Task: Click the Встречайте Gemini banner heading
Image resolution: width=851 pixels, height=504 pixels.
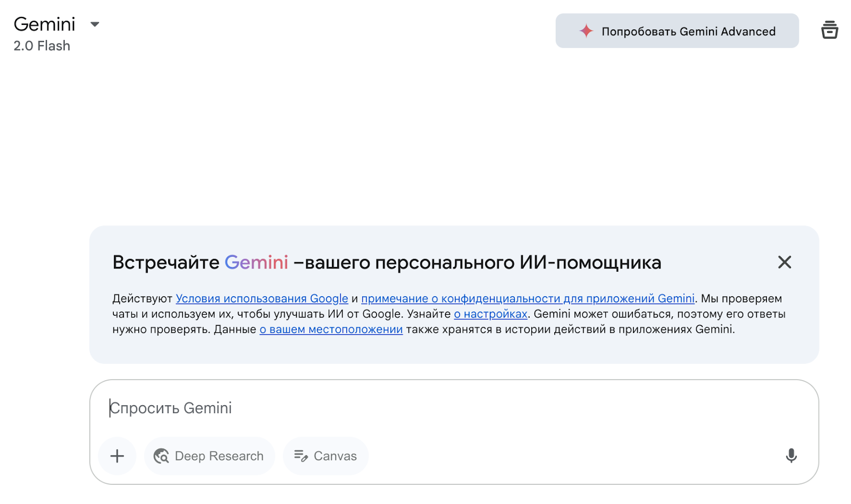Action: coord(387,263)
